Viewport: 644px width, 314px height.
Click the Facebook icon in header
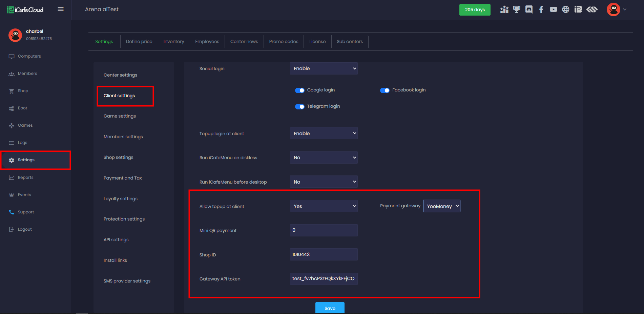(x=541, y=9)
